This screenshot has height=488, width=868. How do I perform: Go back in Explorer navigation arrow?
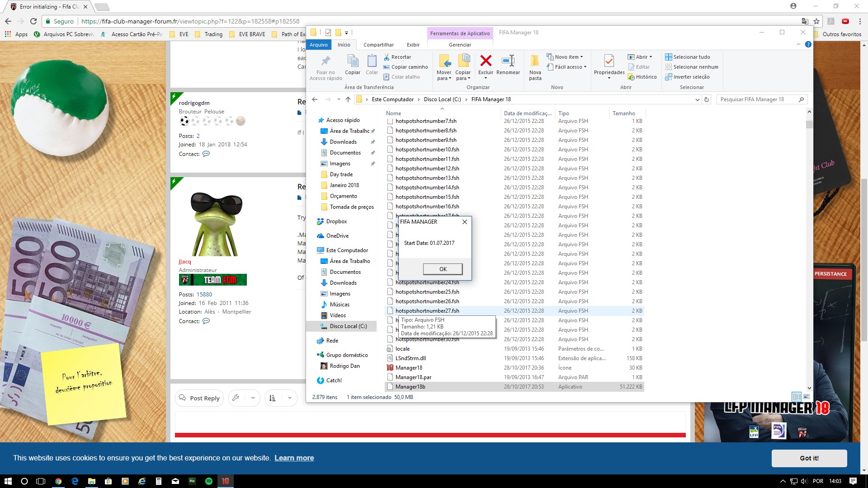coord(315,99)
